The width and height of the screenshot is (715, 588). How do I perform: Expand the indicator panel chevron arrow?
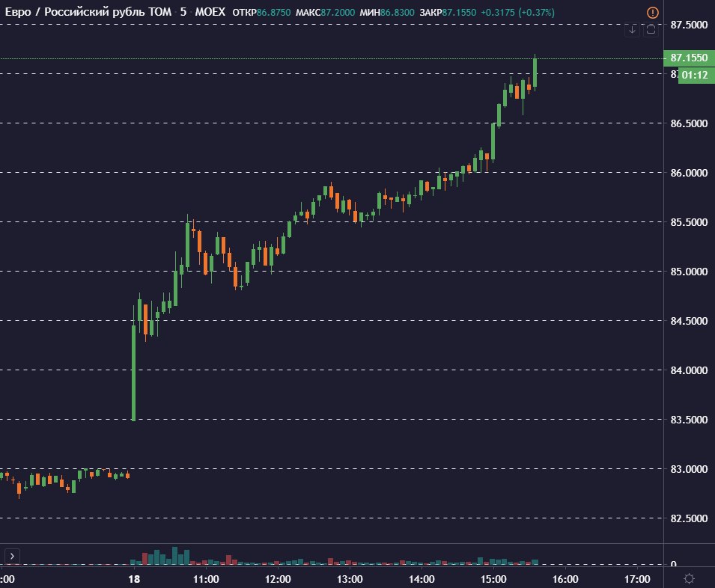pos(12,556)
